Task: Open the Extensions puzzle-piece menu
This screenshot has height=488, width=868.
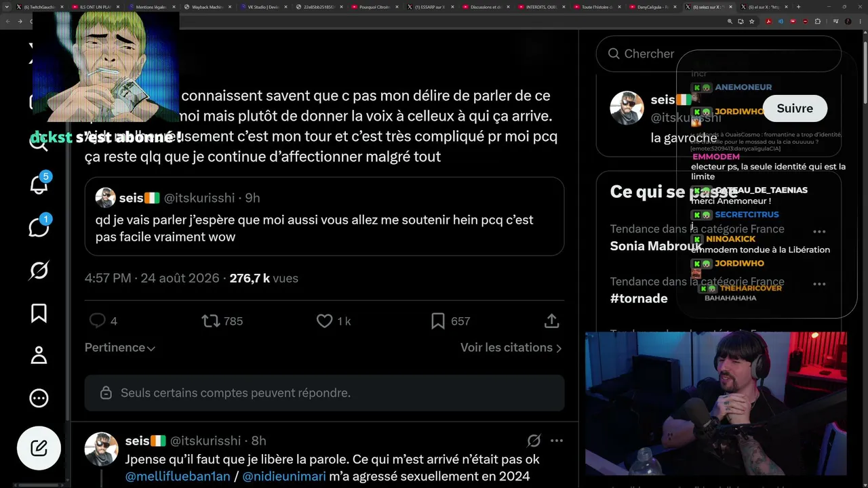Action: pos(817,21)
